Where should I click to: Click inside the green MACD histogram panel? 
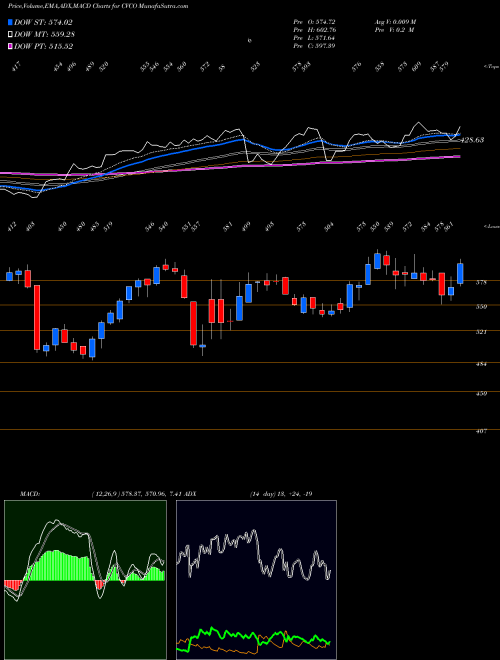tap(85, 580)
